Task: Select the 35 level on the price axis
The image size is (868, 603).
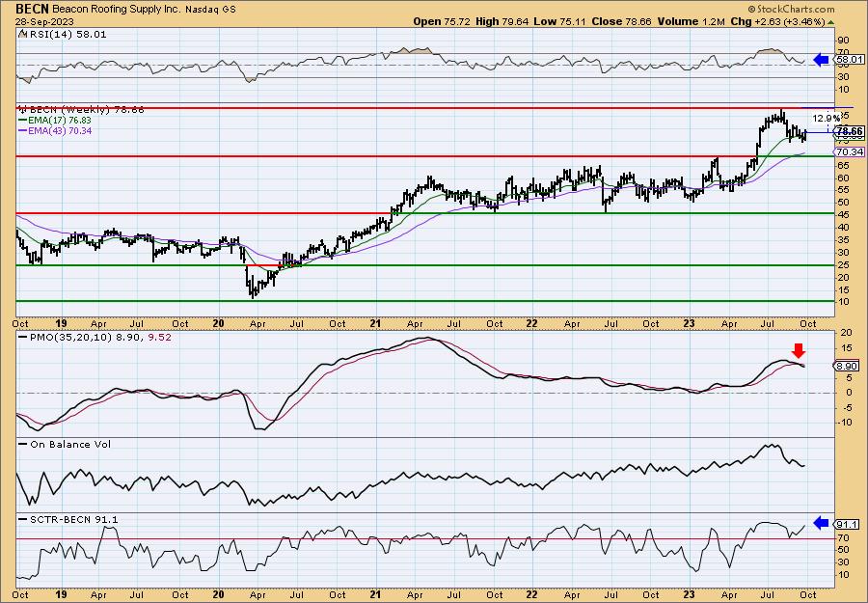Action: point(843,240)
